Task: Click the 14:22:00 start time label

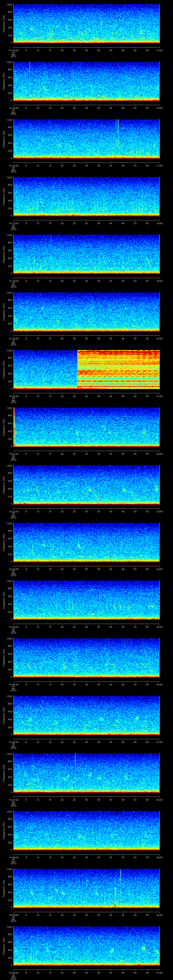Action: click(14, 511)
